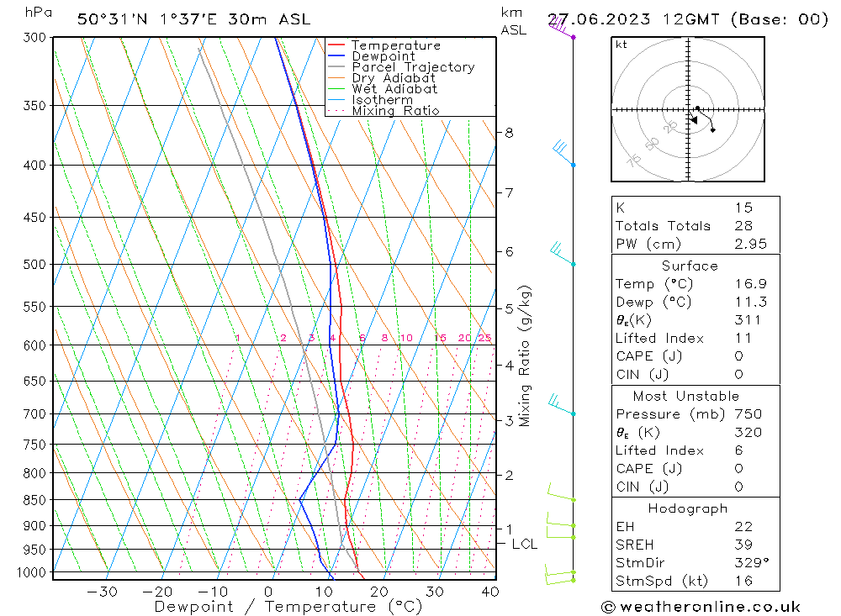Click the CAPE value in the Surface table
This screenshot has height=616, width=841.
[x=738, y=356]
